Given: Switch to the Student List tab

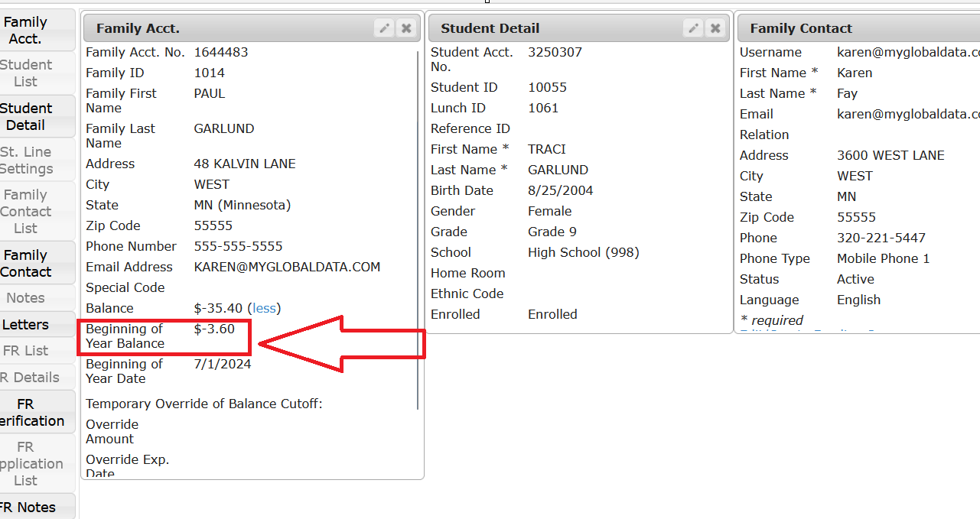Looking at the screenshot, I should coord(27,73).
